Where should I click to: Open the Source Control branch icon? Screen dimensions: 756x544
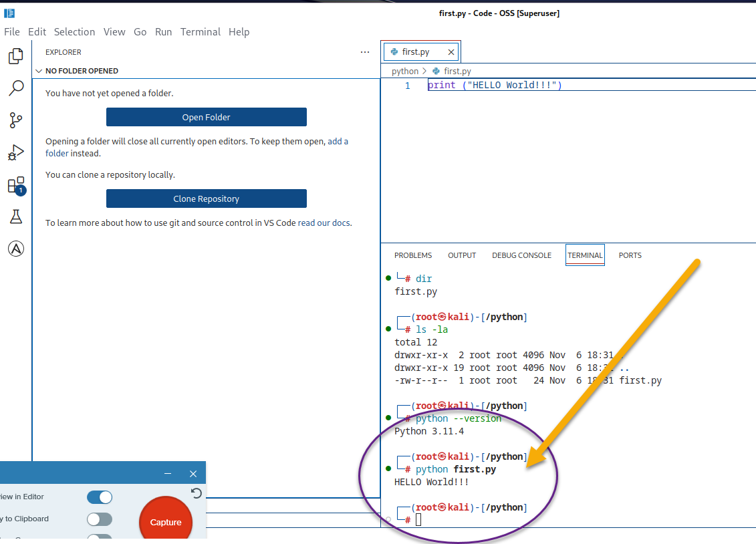(x=16, y=120)
